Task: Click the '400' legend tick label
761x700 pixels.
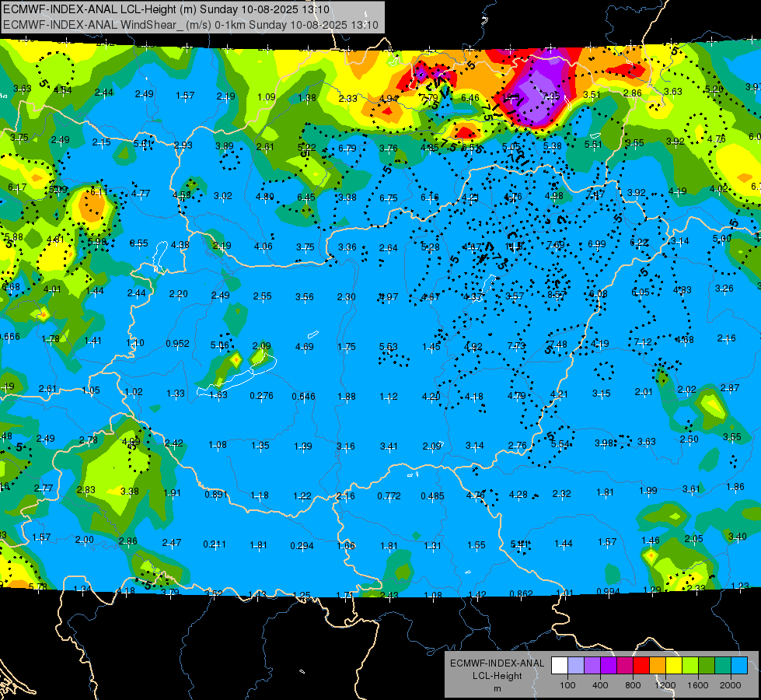Action: tap(600, 685)
